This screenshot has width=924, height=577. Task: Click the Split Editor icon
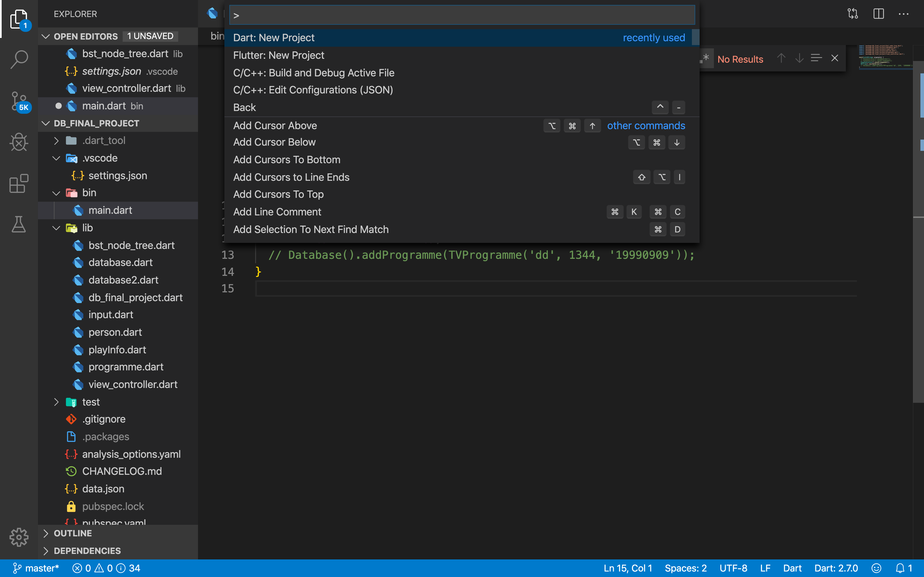[878, 14]
